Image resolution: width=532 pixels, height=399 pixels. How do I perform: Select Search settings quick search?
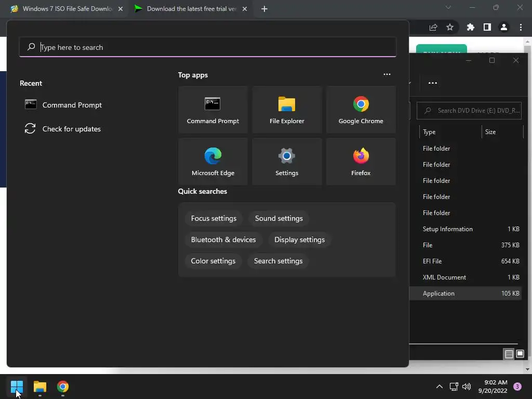[278, 261]
